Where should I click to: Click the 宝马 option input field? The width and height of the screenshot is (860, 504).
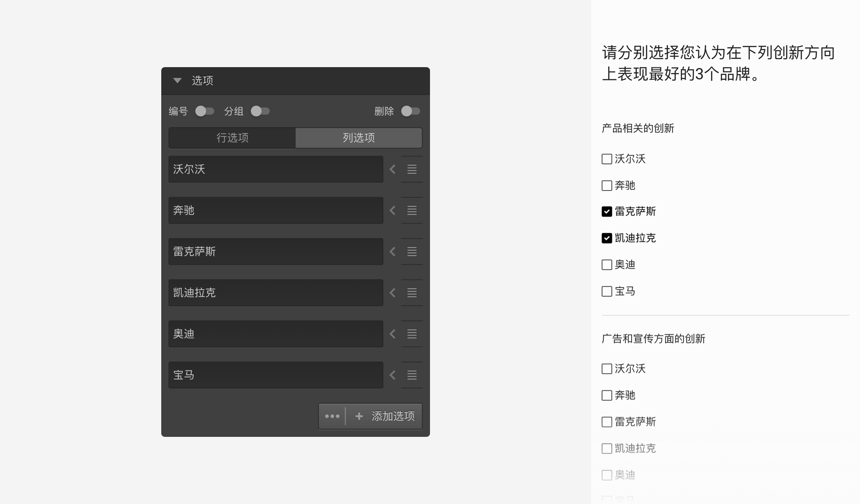[276, 375]
